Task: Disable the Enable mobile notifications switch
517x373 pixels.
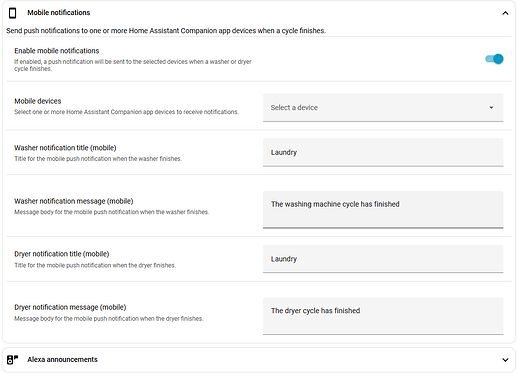Action: pos(494,59)
